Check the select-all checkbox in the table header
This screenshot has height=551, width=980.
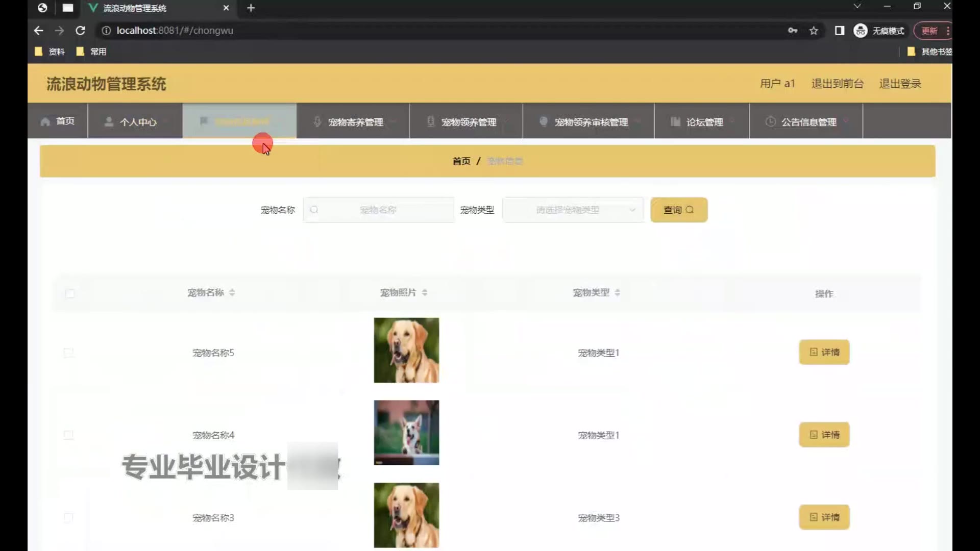(70, 293)
